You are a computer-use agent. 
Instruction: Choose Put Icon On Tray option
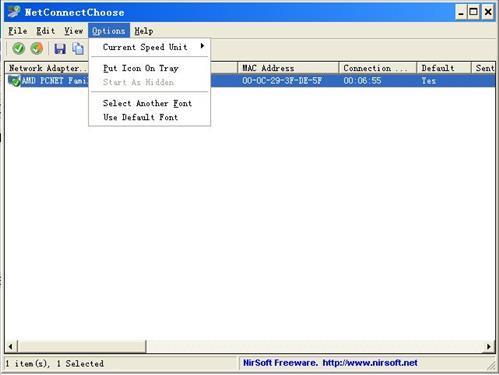[150, 68]
